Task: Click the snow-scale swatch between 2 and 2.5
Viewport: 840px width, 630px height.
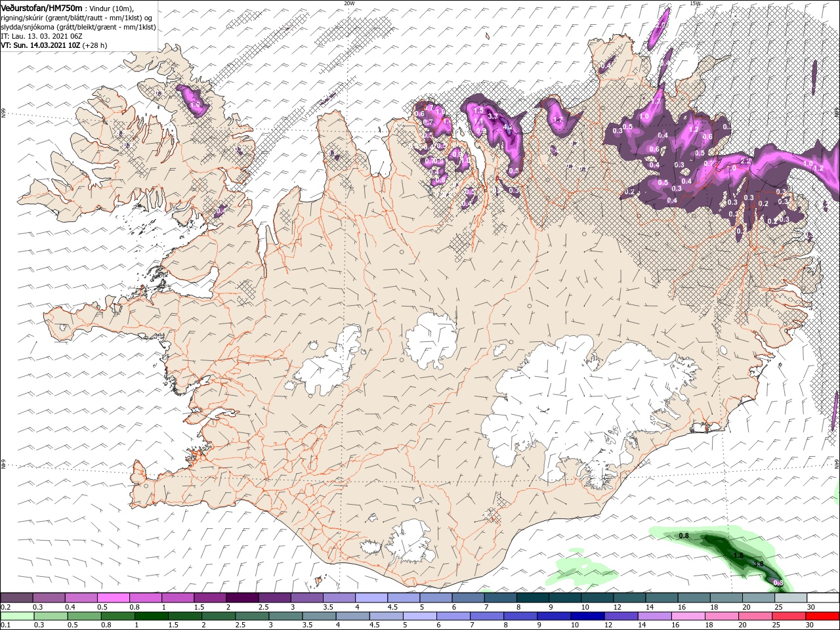Action: click(x=242, y=598)
